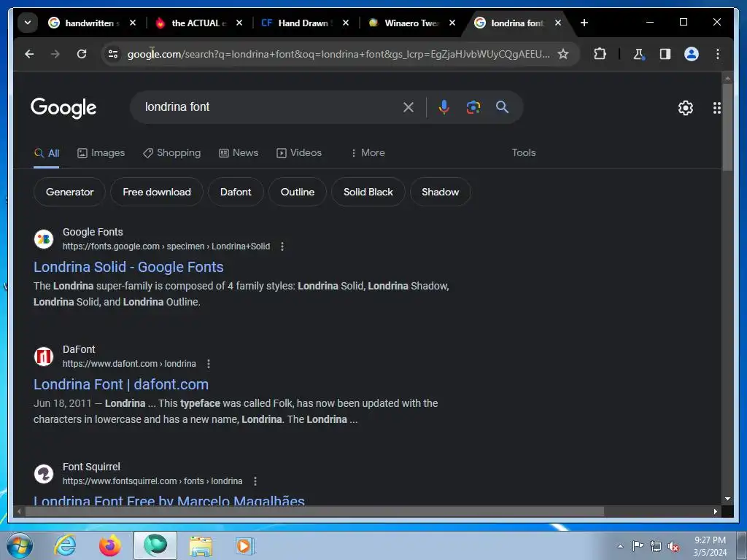Search by image with Google Lens
The width and height of the screenshot is (747, 560).
click(473, 107)
